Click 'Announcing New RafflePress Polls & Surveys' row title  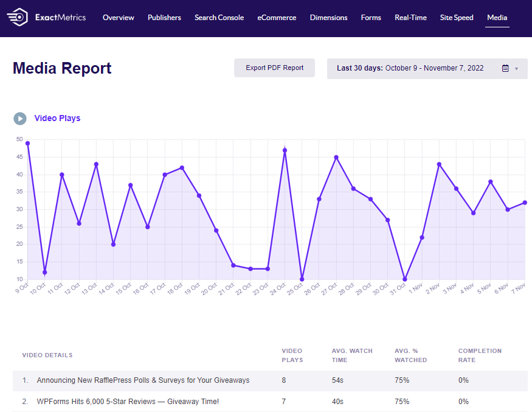143,380
